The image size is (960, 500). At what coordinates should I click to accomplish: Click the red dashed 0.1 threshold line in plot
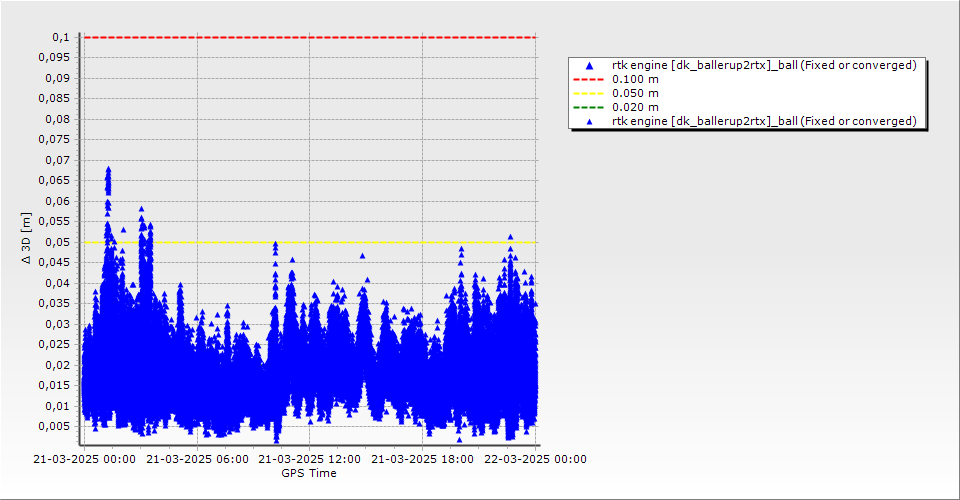point(310,37)
